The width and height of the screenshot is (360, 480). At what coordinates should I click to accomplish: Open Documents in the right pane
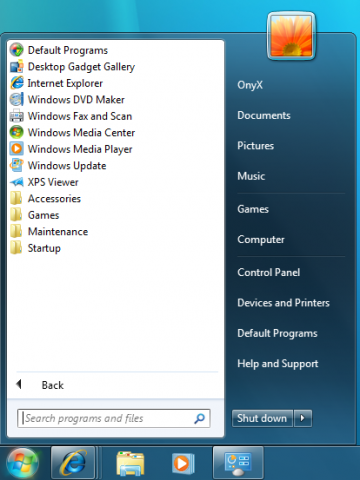(264, 115)
